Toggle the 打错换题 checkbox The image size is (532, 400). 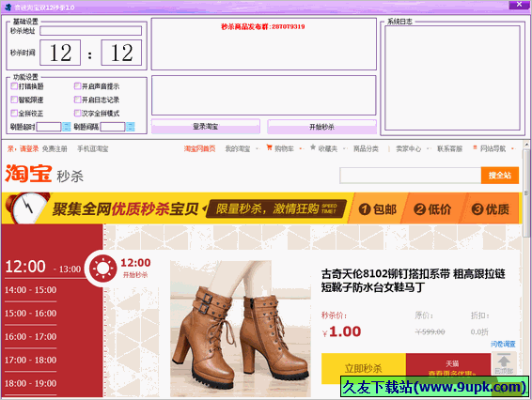(x=14, y=86)
